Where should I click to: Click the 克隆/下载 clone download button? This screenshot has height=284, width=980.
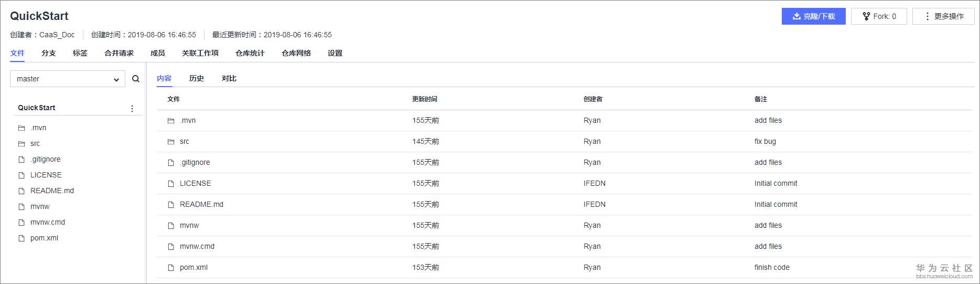[x=813, y=16]
